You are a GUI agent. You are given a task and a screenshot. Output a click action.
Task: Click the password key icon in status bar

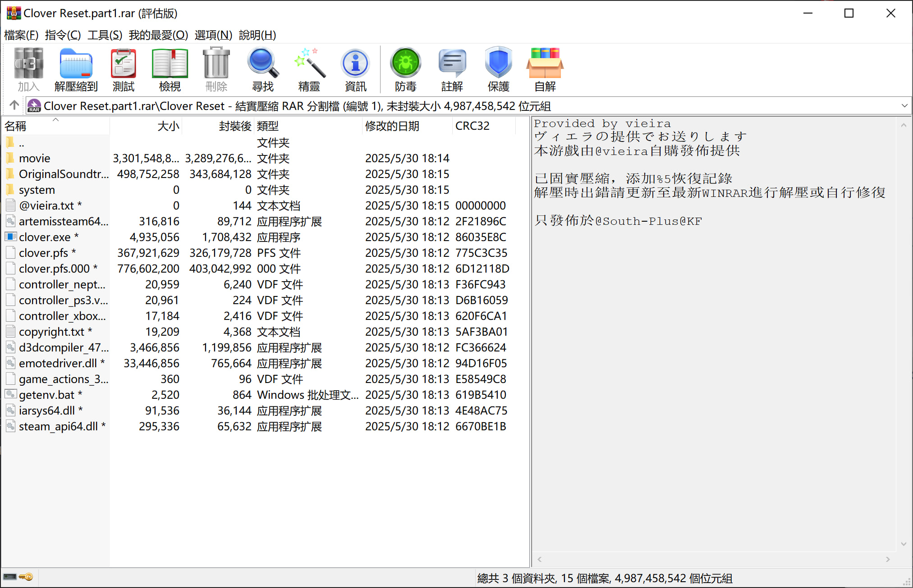(26, 577)
